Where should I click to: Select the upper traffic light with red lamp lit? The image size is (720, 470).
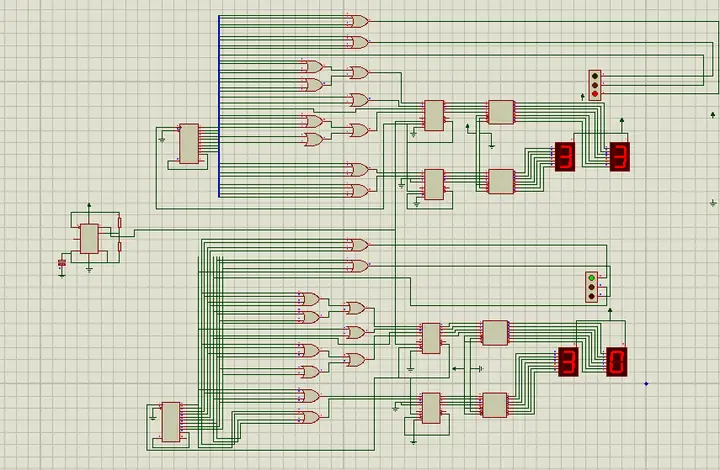pyautogui.click(x=595, y=85)
